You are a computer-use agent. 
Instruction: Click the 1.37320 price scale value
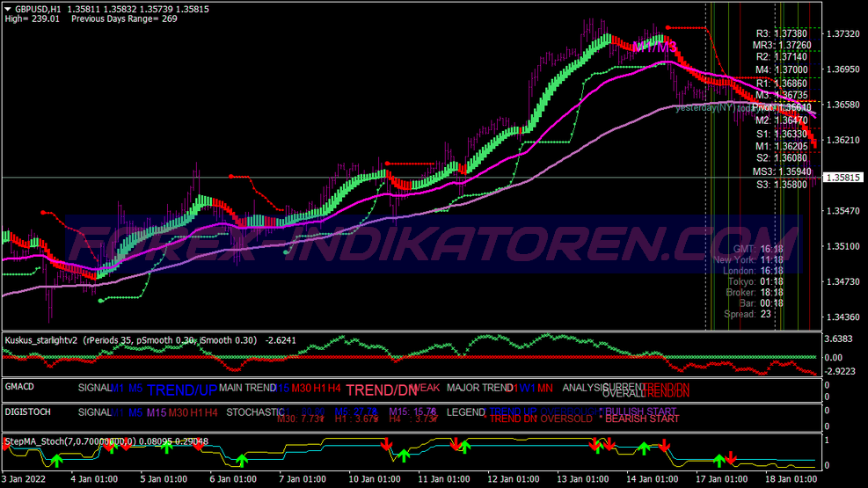pos(843,33)
